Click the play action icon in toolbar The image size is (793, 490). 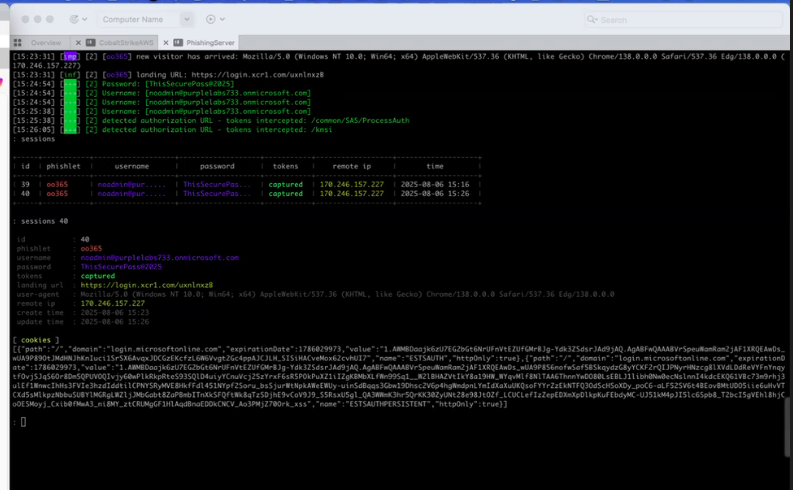pyautogui.click(x=211, y=19)
